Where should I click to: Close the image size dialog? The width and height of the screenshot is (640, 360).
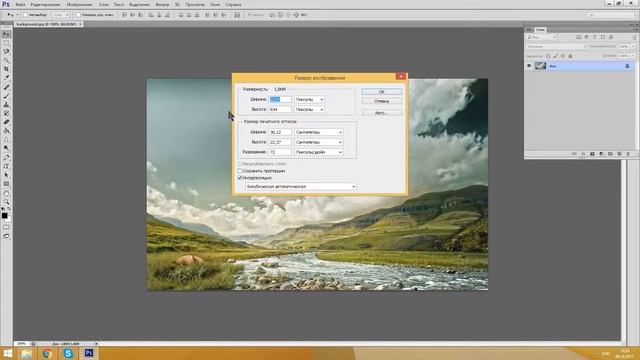pos(401,76)
